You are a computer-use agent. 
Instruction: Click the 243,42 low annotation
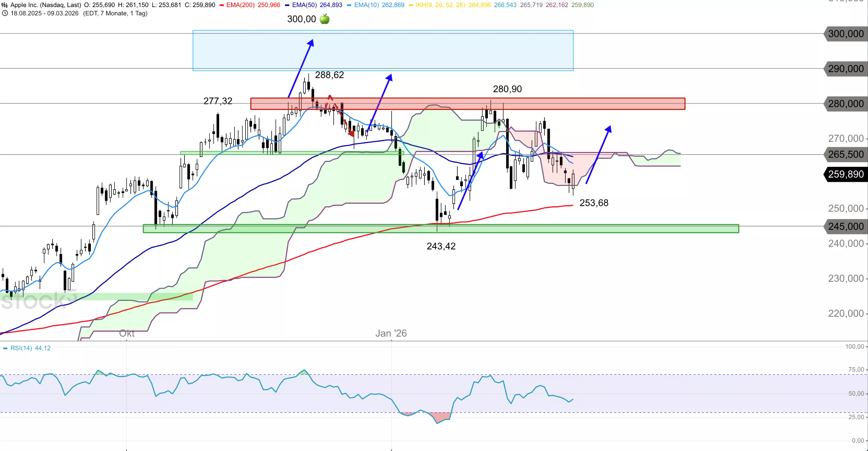(441, 246)
